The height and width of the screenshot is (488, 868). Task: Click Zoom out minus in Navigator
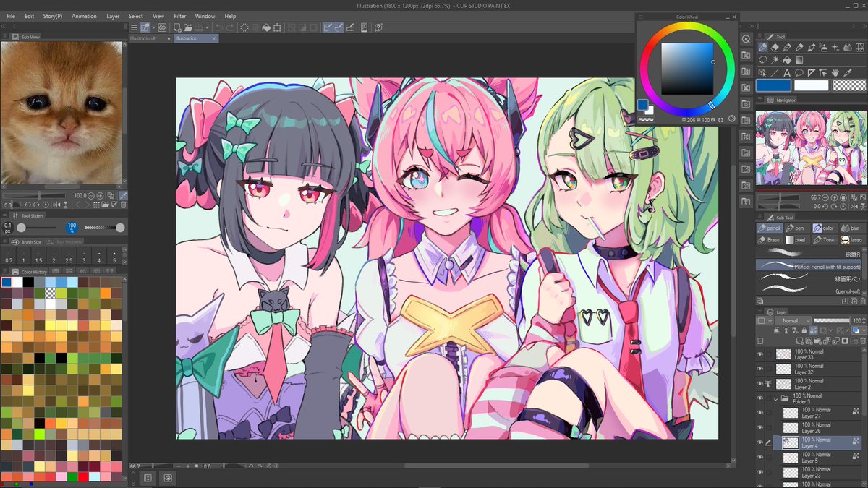click(825, 197)
